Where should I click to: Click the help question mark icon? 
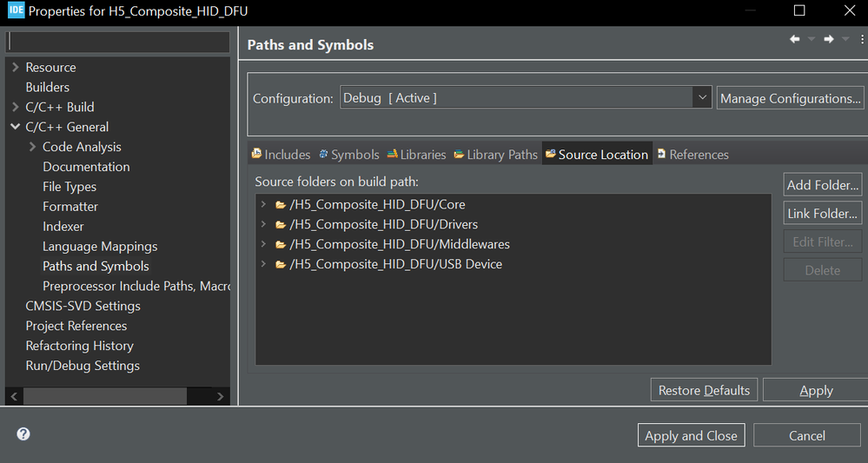pyautogui.click(x=23, y=434)
